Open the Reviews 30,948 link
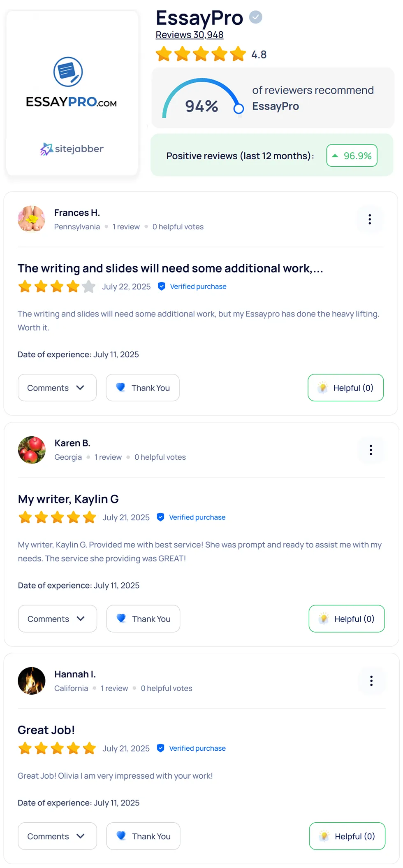The height and width of the screenshot is (868, 403). (x=189, y=35)
